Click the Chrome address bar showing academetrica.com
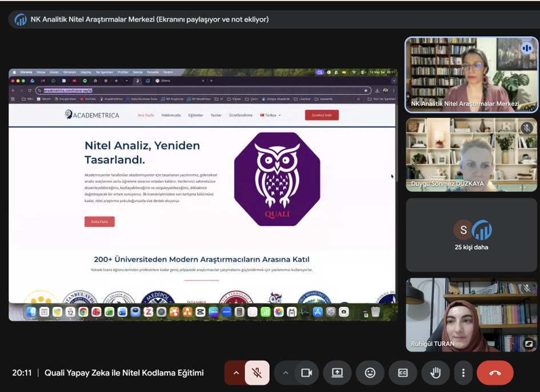 coord(203,91)
